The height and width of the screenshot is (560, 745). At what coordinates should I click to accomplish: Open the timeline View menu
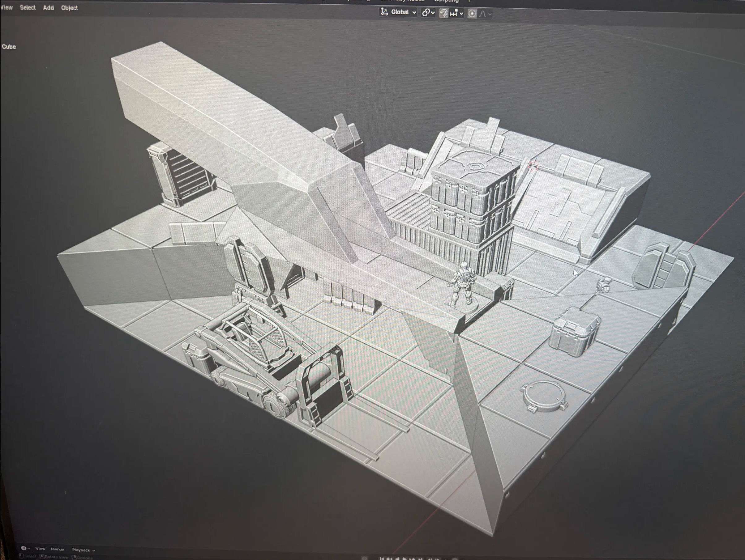coord(40,549)
